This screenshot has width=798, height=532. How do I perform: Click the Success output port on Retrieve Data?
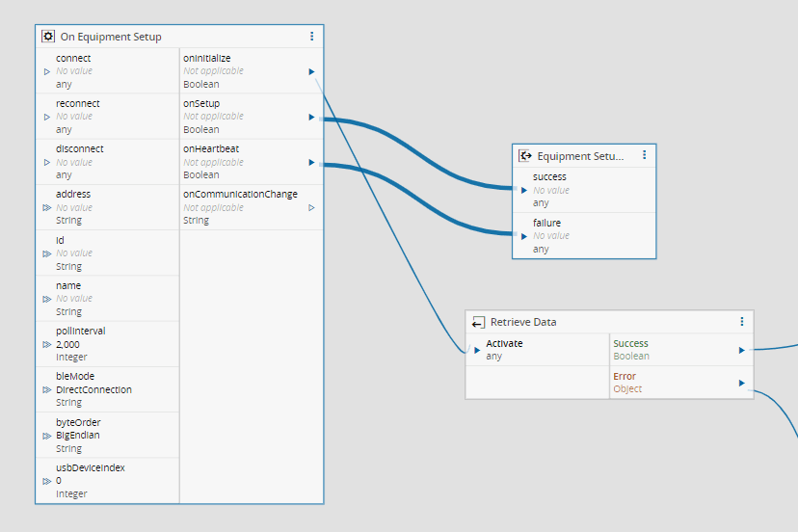(741, 350)
